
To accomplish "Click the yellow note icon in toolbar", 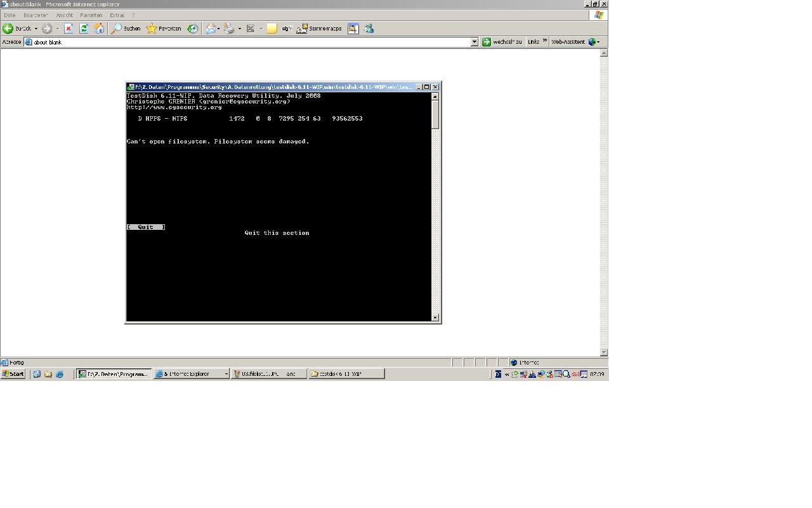I will pyautogui.click(x=272, y=29).
